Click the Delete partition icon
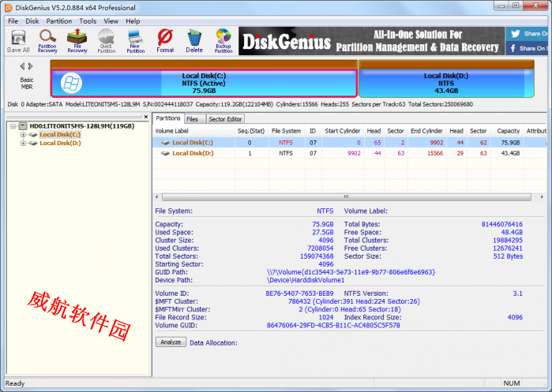This screenshot has height=392, width=552. (194, 40)
